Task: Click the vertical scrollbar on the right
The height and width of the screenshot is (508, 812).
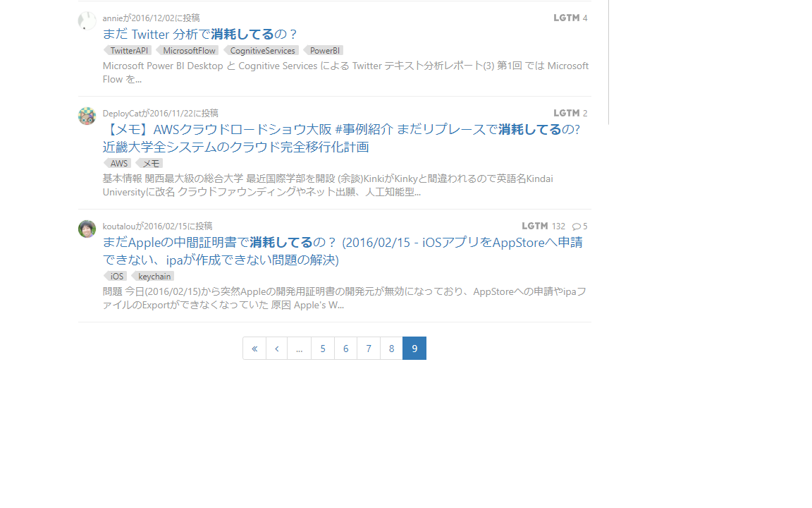Action: point(608,62)
